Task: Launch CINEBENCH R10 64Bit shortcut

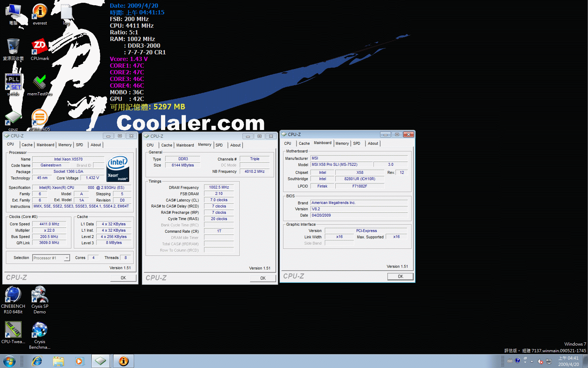Action: coord(13,300)
